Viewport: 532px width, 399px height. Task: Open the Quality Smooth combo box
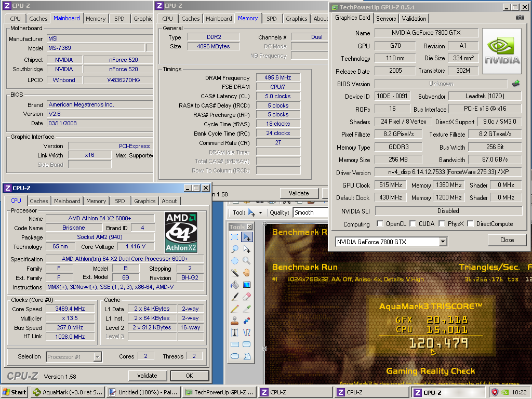[311, 212]
